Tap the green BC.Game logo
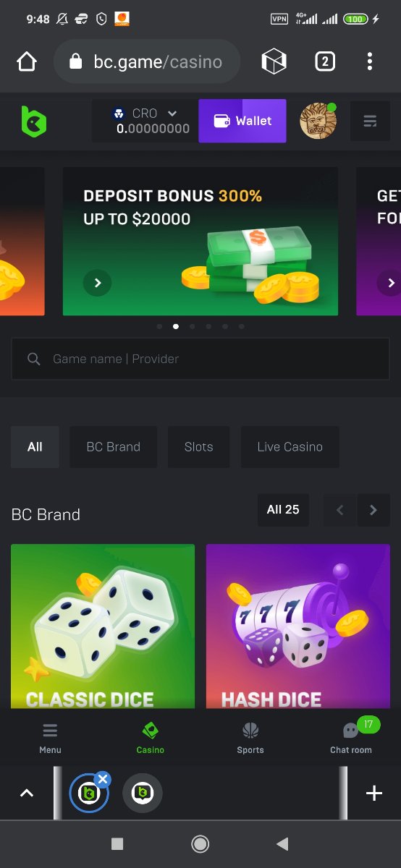 (x=33, y=121)
